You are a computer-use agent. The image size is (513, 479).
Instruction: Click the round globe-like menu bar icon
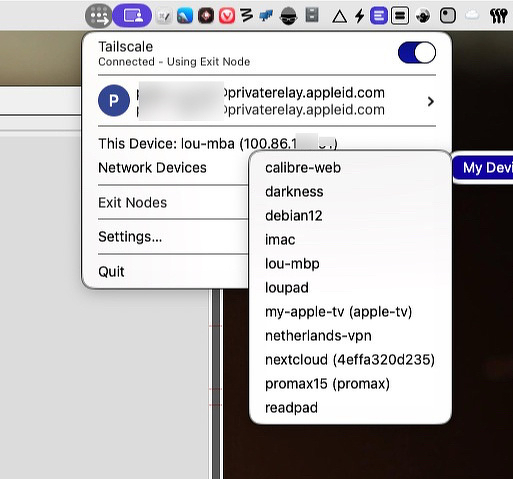click(x=423, y=16)
